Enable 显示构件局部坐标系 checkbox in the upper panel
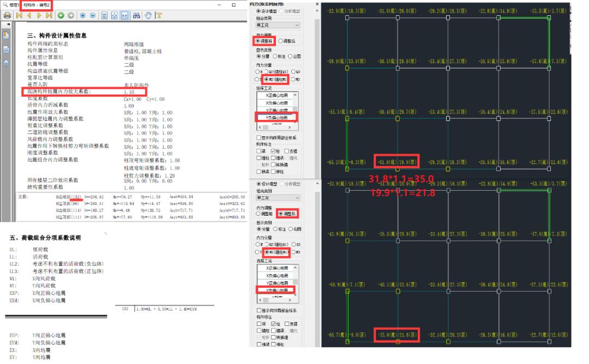The image size is (589, 364). pos(259,138)
